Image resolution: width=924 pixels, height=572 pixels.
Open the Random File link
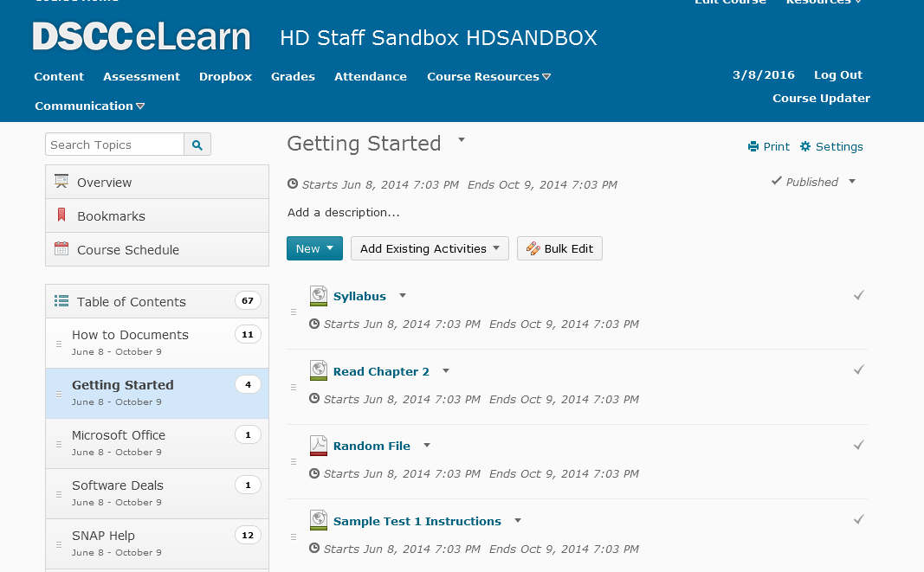(x=372, y=446)
